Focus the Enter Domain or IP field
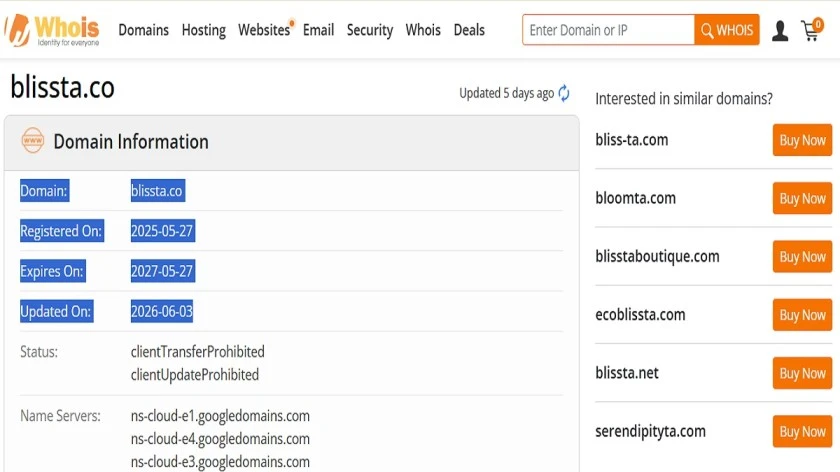Screen dimensions: 840x472 coord(608,30)
